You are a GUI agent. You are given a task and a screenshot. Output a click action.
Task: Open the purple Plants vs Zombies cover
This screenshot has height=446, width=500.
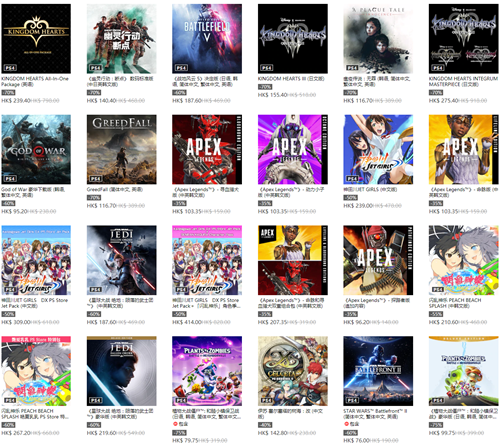pyautogui.click(x=207, y=371)
